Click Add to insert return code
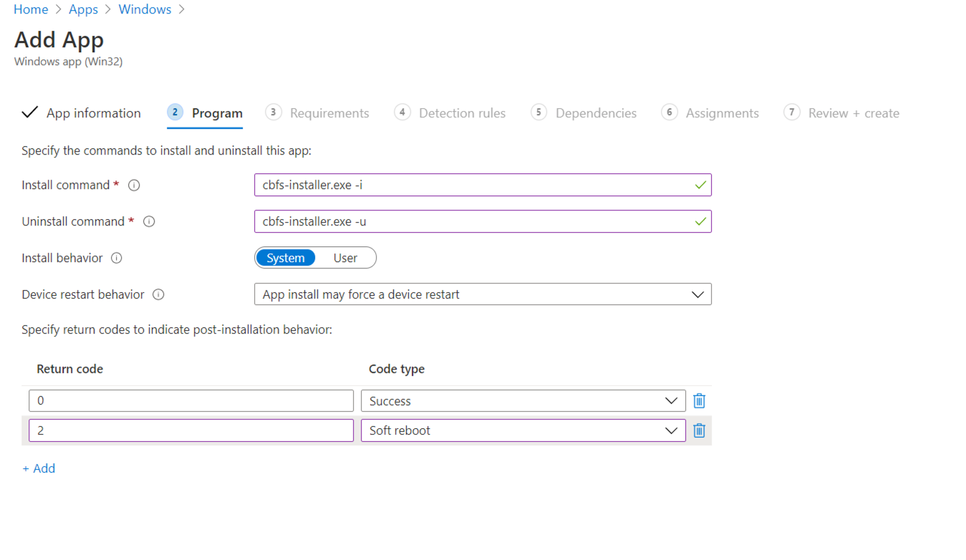Viewport: 966px width, 560px height. pyautogui.click(x=39, y=468)
